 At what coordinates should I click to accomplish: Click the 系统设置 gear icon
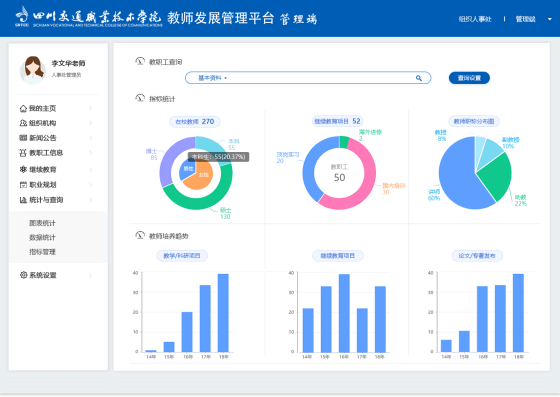click(x=23, y=275)
